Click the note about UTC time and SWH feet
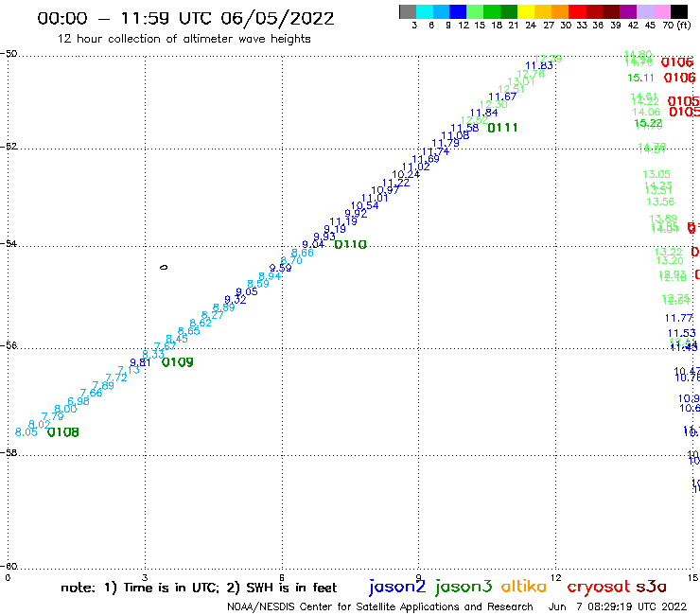700x615 pixels. click(x=199, y=588)
